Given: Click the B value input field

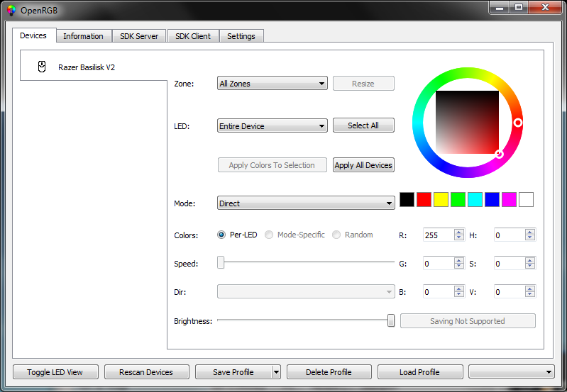Looking at the screenshot, I should [x=439, y=291].
